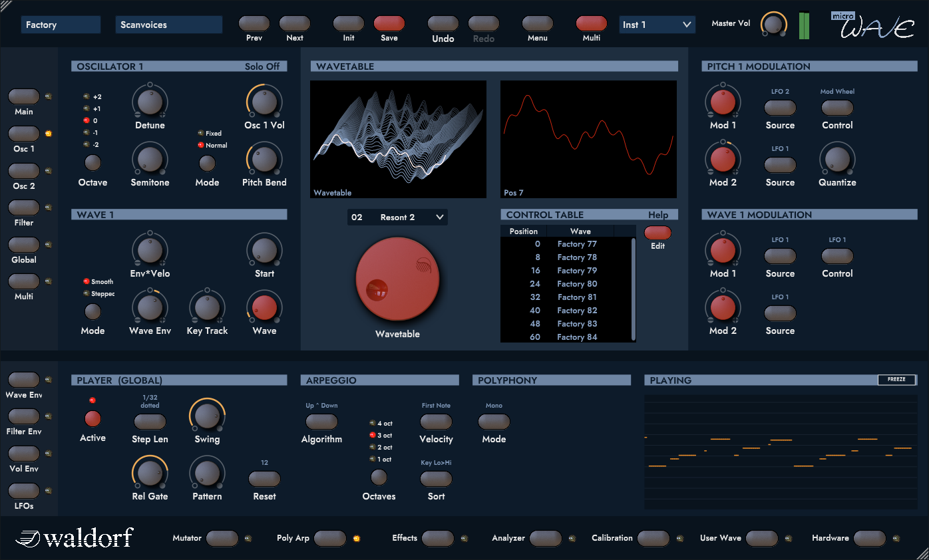Screen dimensions: 929x560
Task: Open the Pitch Mod 1 LFO 2 Source selector
Action: click(780, 107)
